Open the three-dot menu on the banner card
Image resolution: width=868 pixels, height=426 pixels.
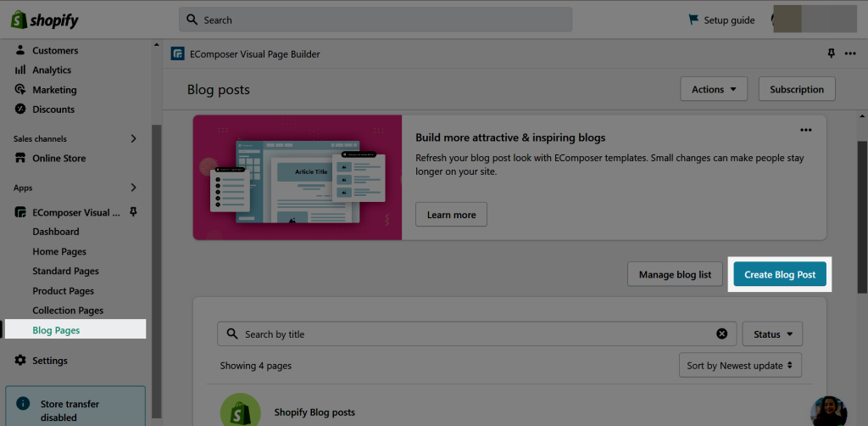coord(806,130)
